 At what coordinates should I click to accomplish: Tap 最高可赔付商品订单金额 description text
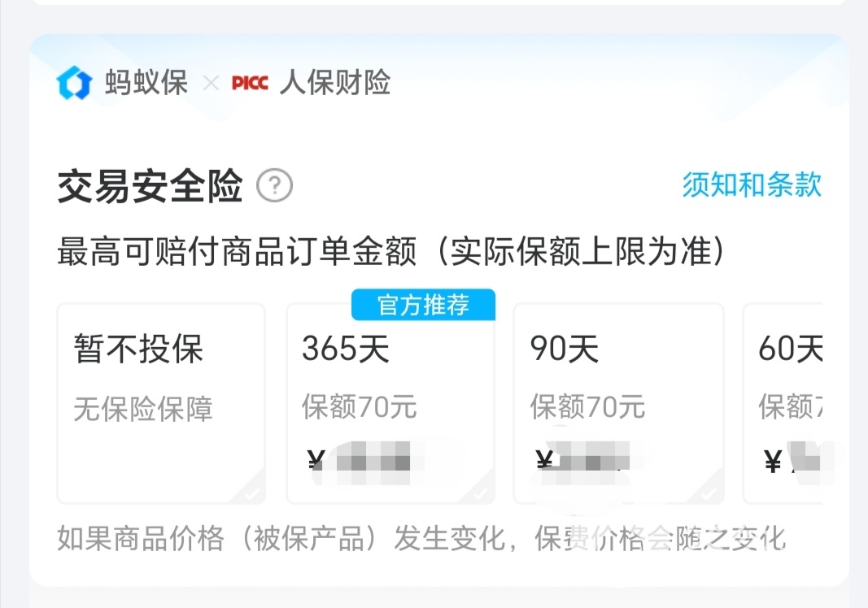237,251
